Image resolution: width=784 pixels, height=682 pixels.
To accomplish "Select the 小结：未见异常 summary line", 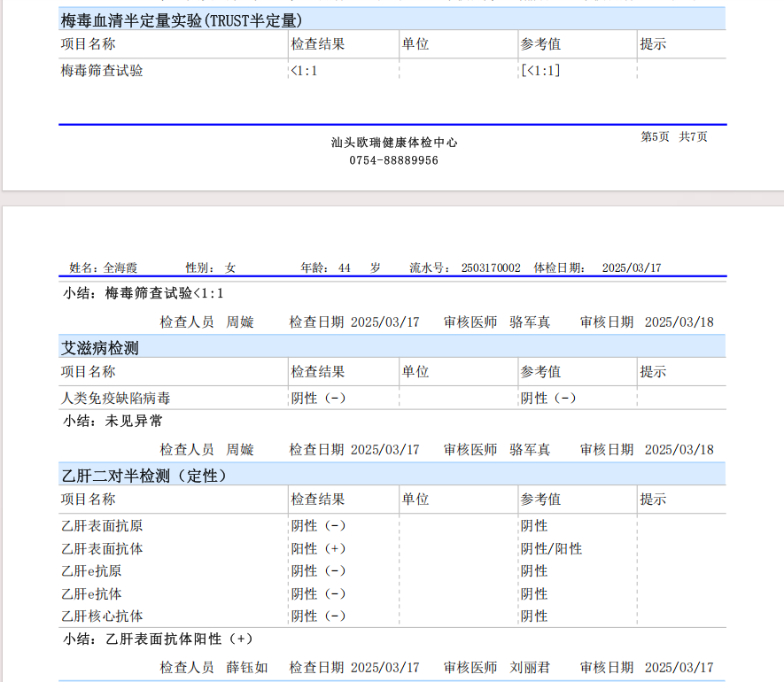I will [x=113, y=422].
